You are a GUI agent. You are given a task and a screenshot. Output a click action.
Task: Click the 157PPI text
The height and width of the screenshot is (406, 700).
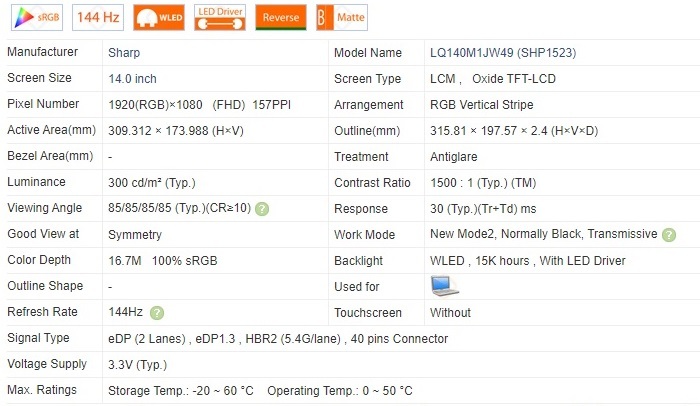pos(271,105)
